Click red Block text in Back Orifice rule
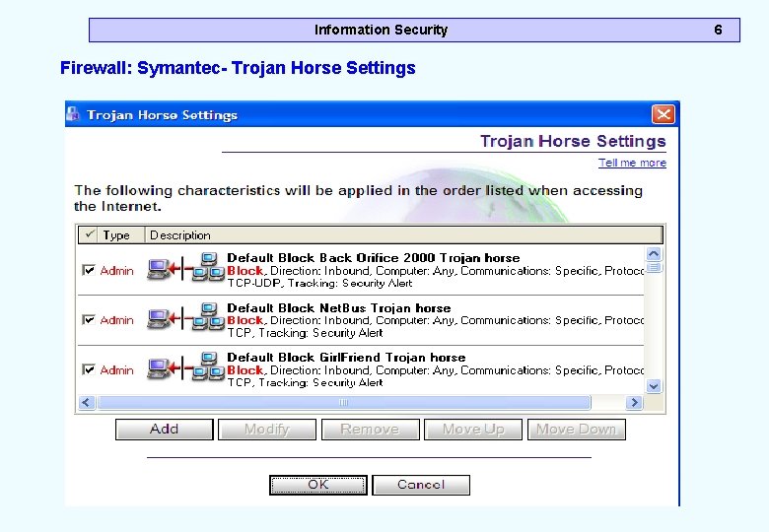Screen dimensions: 769x532 (245, 270)
